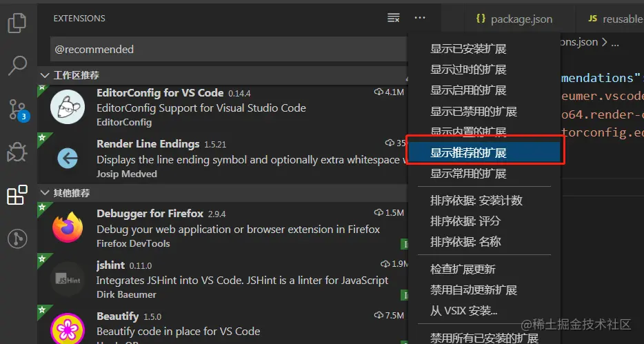The image size is (644, 344).
Task: Click 'Displays the line ending symbol' description
Action: 252,160
